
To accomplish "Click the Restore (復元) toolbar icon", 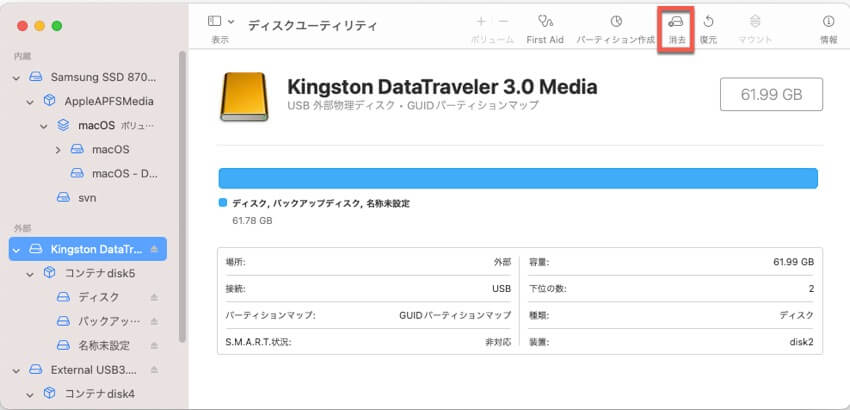I will point(708,22).
